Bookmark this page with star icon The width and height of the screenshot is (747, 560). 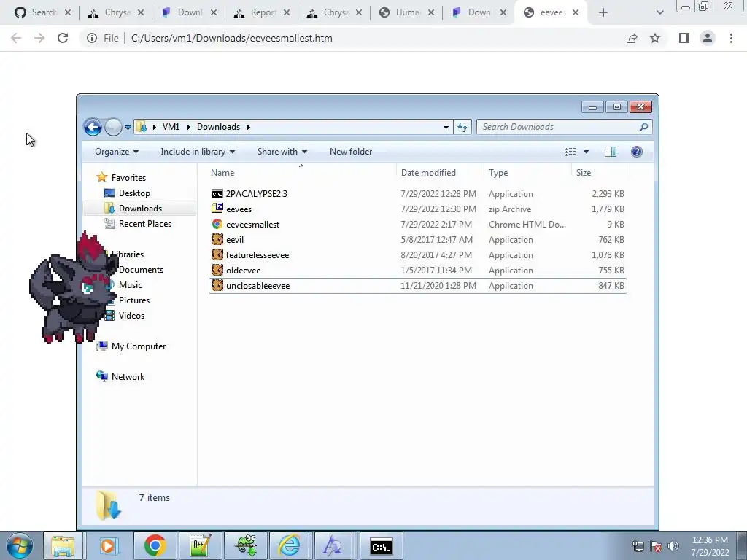pyautogui.click(x=655, y=38)
